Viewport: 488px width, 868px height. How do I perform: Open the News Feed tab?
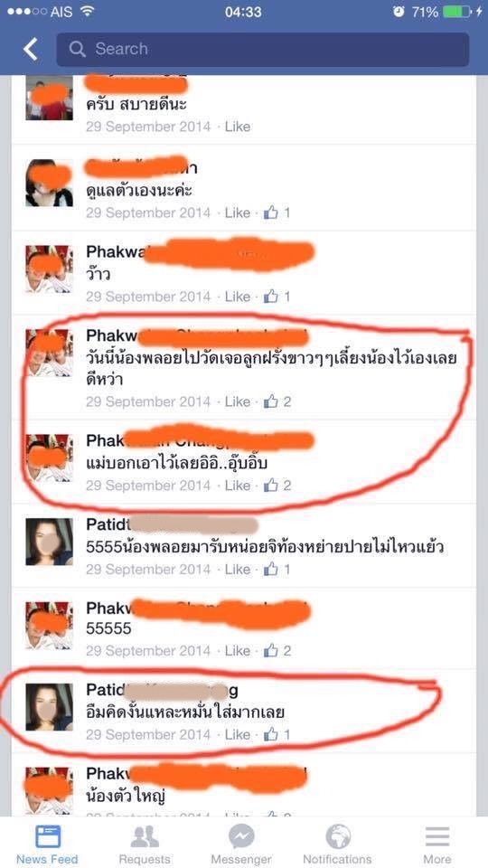tap(48, 844)
